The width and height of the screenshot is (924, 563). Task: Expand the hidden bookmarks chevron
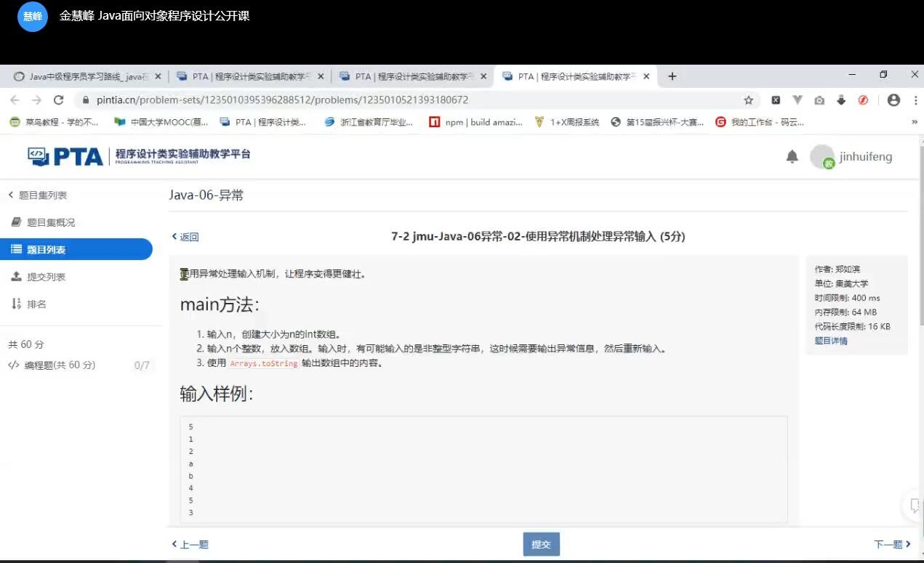915,123
